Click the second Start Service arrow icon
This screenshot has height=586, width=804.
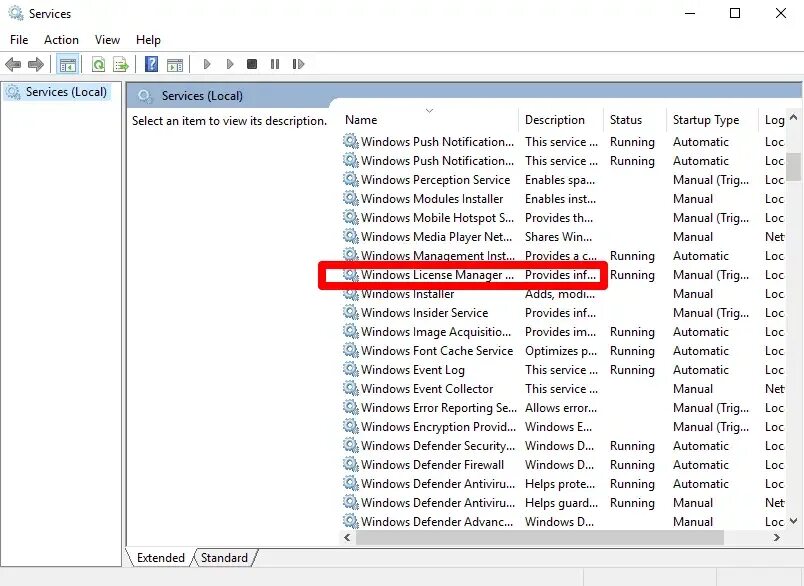[x=230, y=64]
